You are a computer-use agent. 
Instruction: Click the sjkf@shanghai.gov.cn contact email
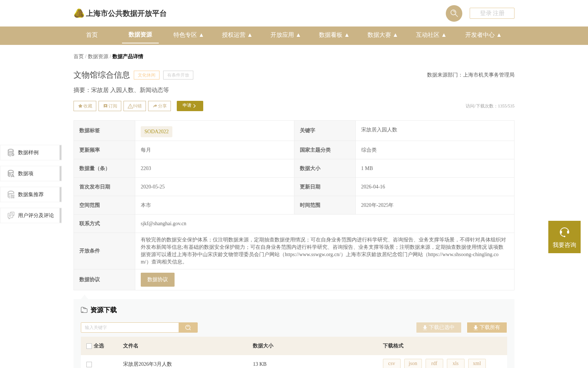pos(164,223)
